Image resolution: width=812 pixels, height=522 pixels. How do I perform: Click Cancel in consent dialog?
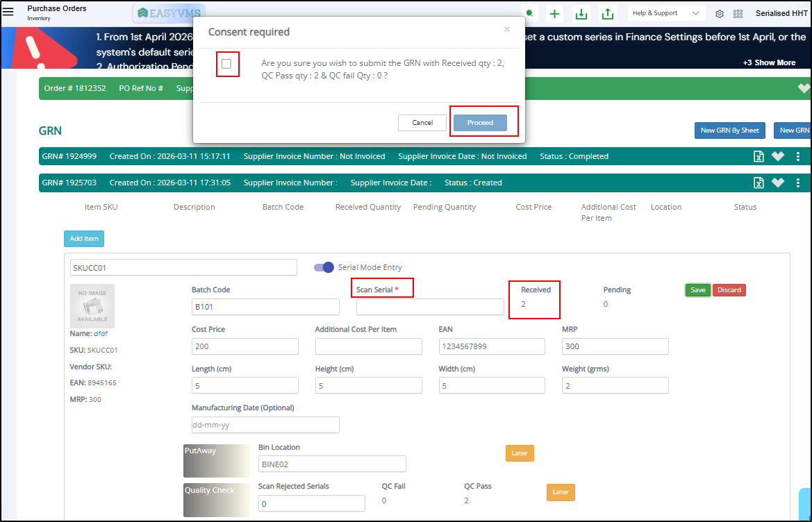(422, 123)
